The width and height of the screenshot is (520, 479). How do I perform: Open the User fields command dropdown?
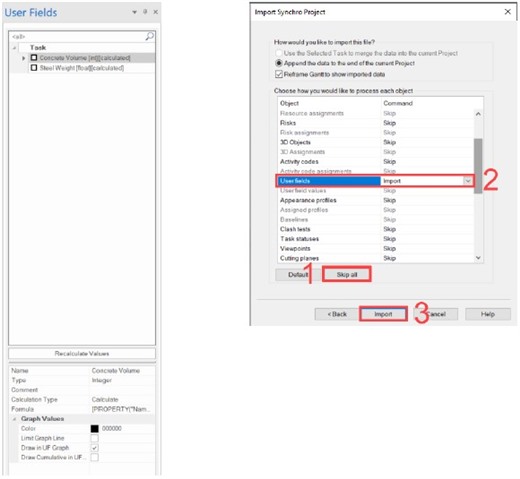pyautogui.click(x=468, y=181)
